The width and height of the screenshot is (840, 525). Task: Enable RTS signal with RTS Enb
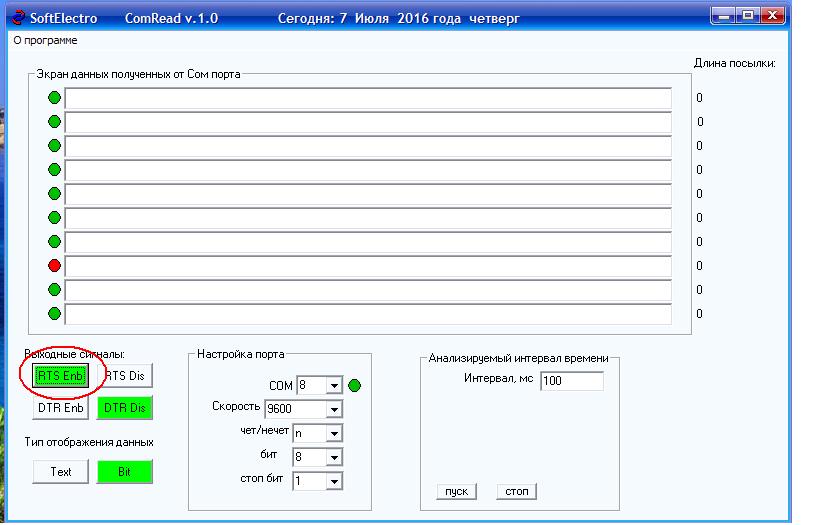61,376
